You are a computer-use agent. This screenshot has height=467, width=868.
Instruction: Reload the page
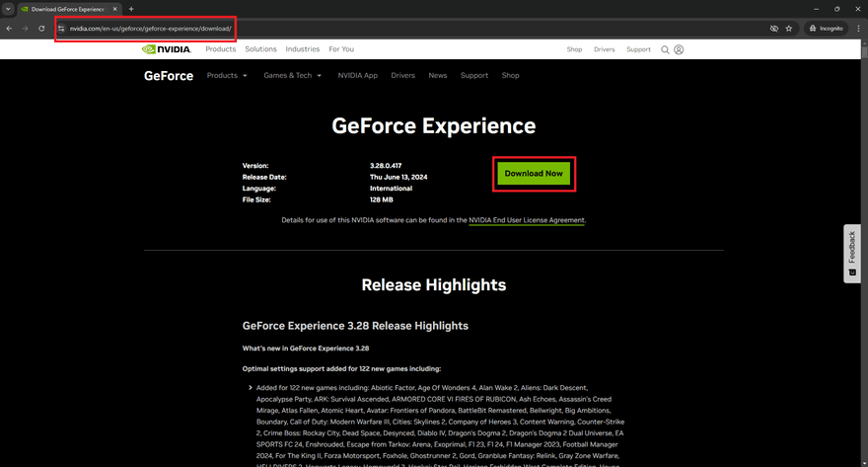(x=41, y=29)
